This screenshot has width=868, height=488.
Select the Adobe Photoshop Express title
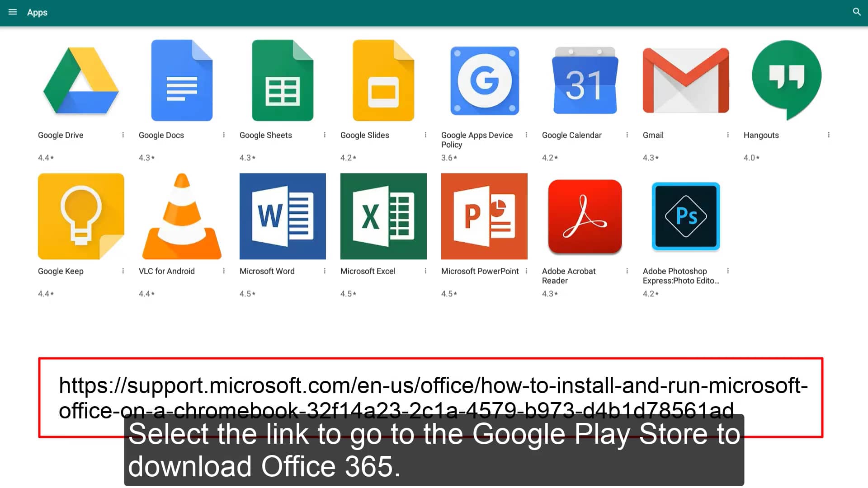click(681, 276)
